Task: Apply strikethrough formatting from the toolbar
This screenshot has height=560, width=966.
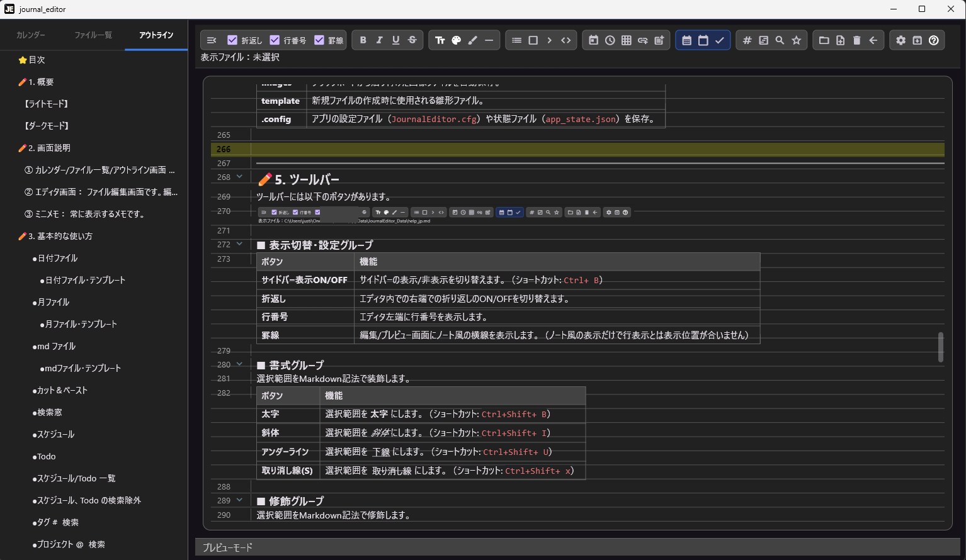Action: tap(412, 40)
